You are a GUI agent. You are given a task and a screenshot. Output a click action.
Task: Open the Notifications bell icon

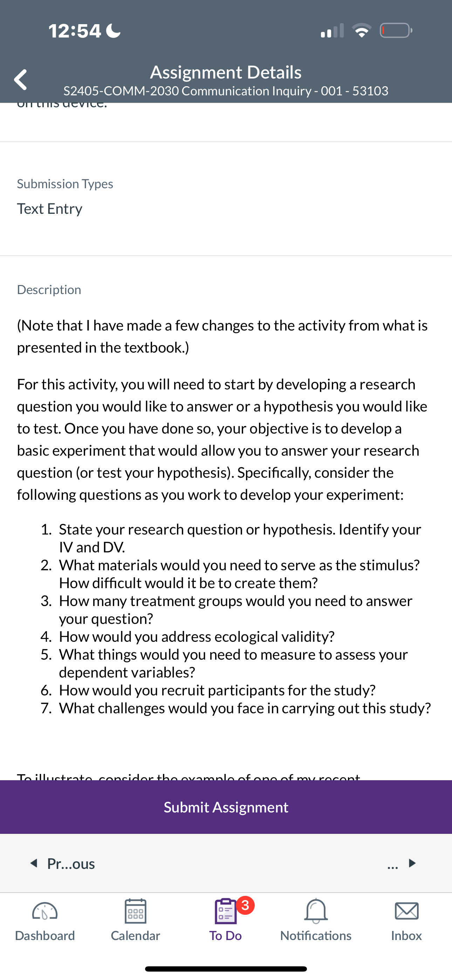point(316,911)
